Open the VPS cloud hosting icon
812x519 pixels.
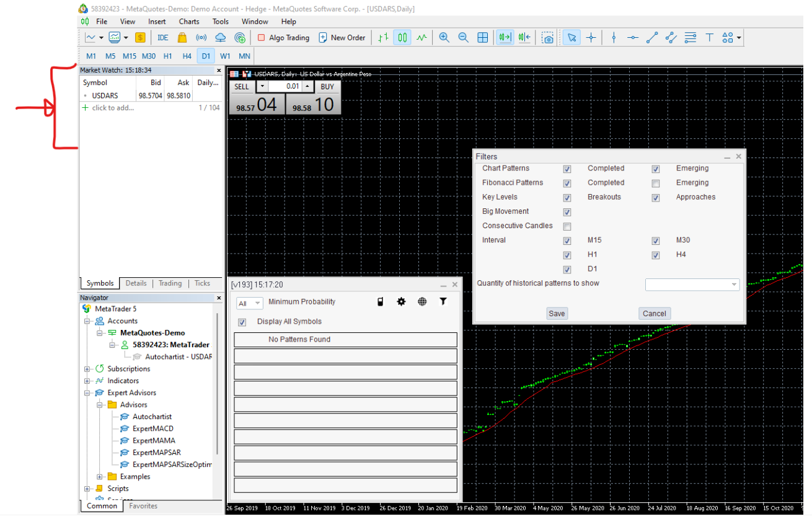point(220,38)
